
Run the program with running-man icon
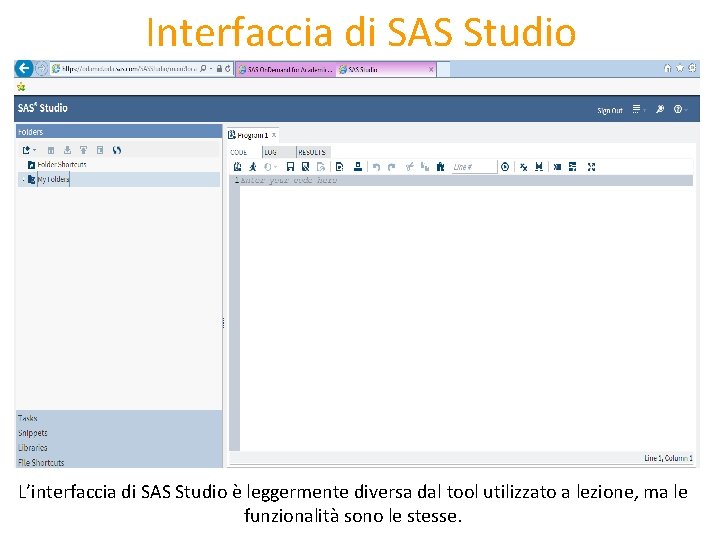click(253, 167)
